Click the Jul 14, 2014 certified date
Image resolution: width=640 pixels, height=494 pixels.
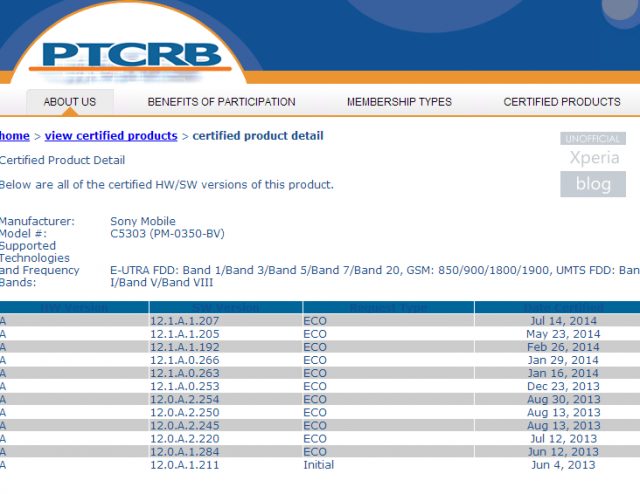click(x=563, y=321)
